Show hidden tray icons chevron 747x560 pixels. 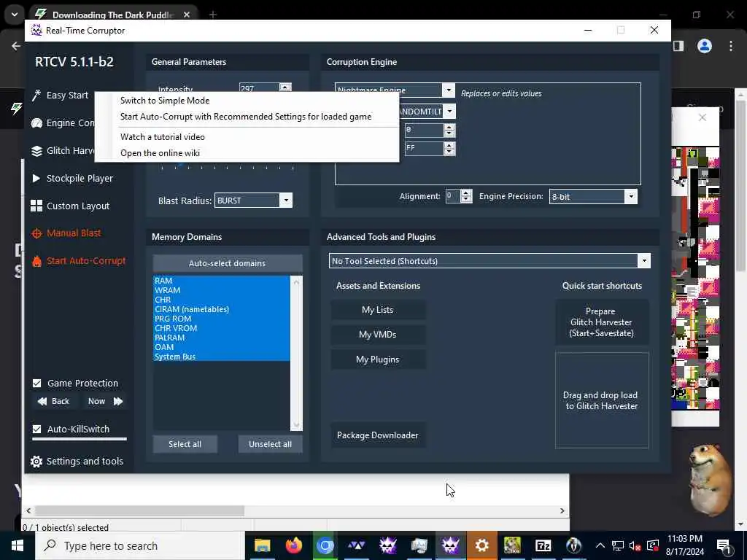[600, 545]
